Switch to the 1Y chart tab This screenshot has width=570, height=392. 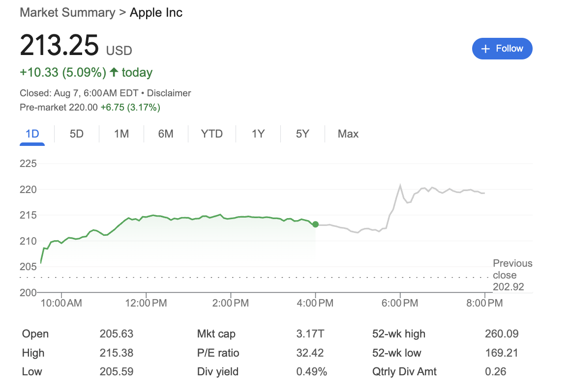[x=258, y=134]
